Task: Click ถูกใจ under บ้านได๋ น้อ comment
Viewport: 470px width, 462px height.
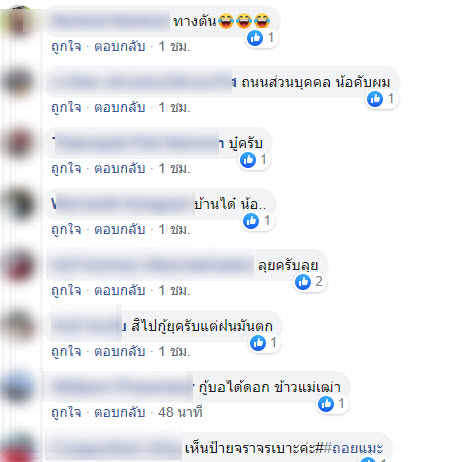Action: pos(66,229)
